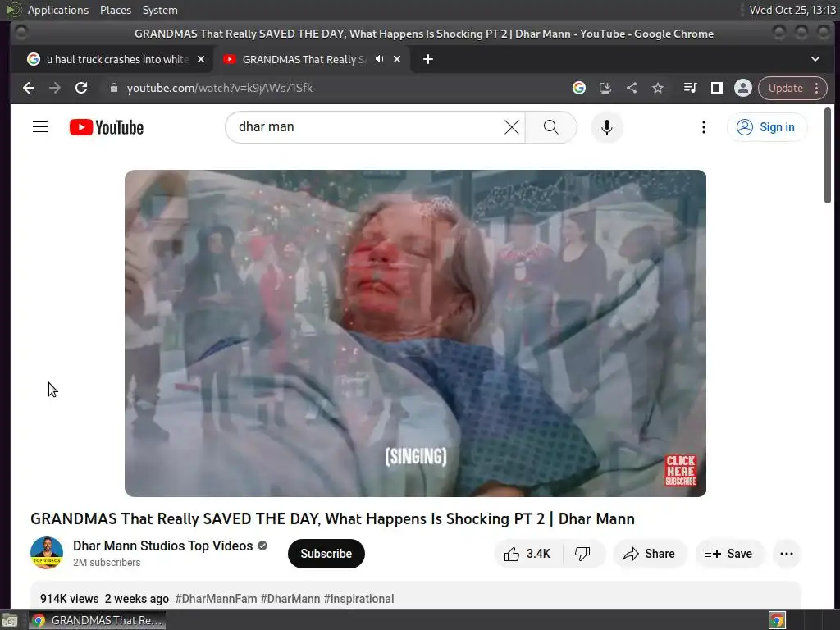Toggle Chrome side panel
Screen dimensions: 840x630
[717, 88]
